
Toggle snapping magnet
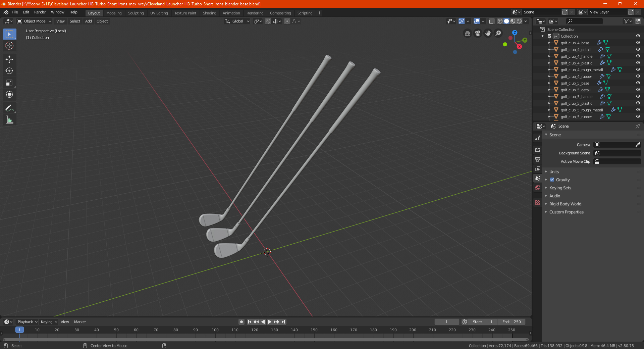268,21
